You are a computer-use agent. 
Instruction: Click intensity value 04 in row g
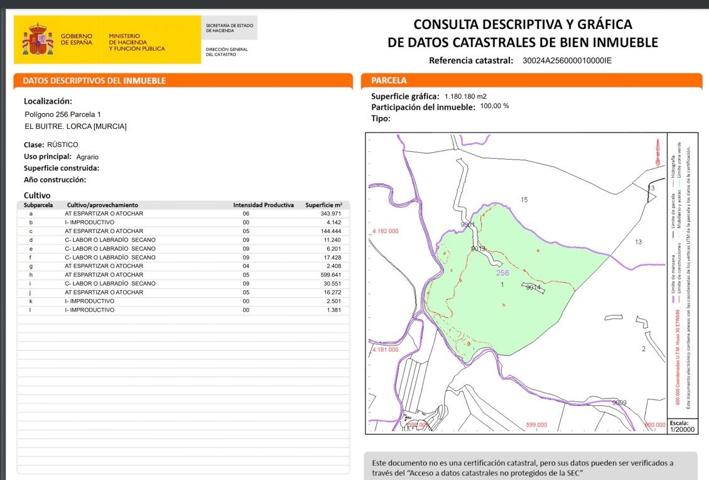coord(246,266)
